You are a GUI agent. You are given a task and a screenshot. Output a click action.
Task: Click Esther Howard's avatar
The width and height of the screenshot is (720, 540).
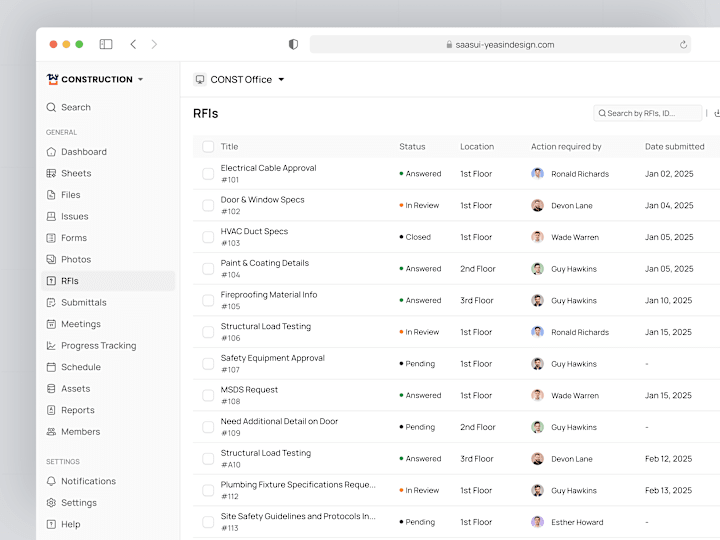[x=537, y=522]
